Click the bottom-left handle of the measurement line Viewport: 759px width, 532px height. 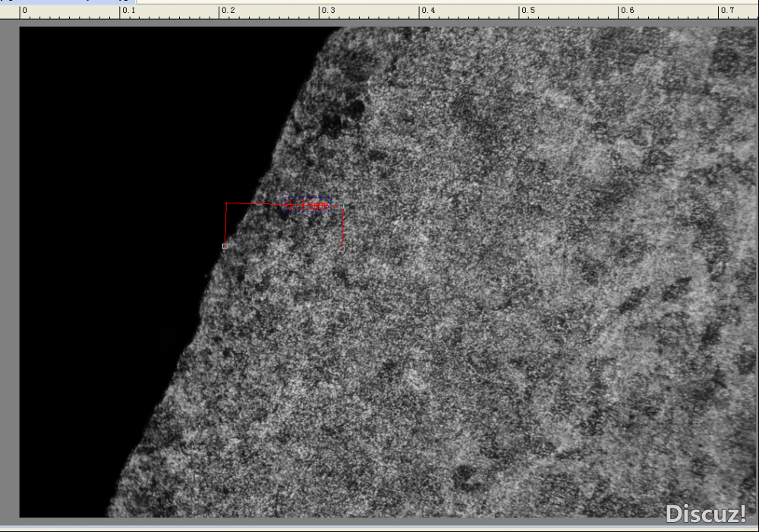(225, 247)
